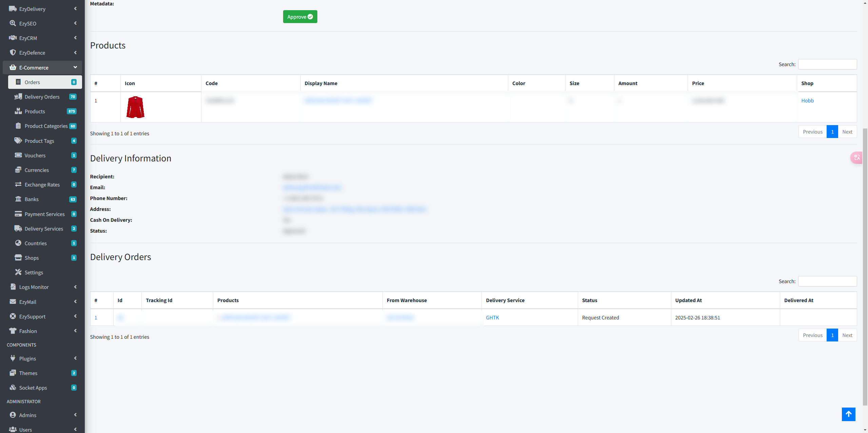Go to Product Categories page
Image resolution: width=868 pixels, height=433 pixels.
click(46, 126)
